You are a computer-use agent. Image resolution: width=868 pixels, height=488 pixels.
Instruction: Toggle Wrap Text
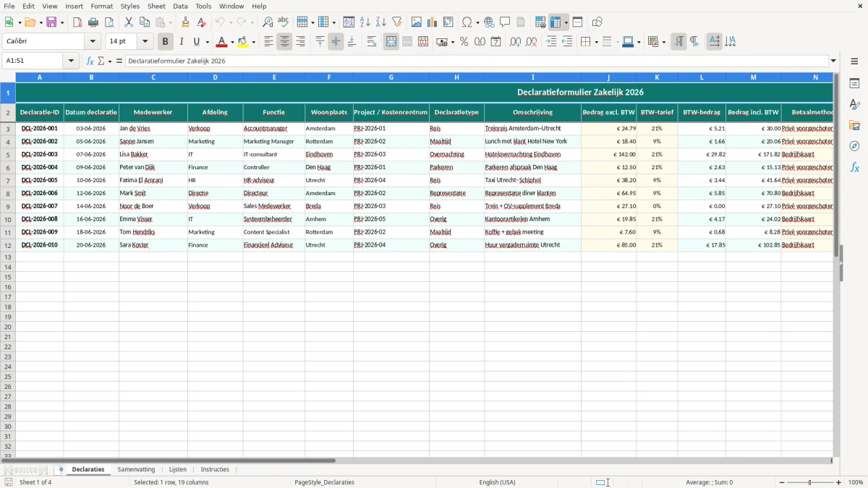tap(372, 42)
